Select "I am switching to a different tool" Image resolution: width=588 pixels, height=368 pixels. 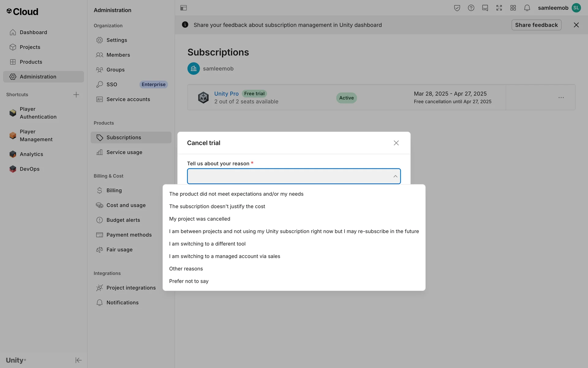click(x=207, y=244)
